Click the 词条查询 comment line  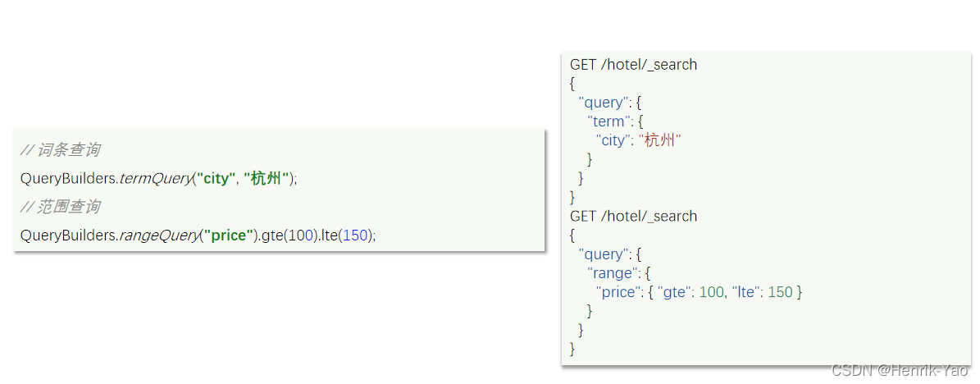[x=60, y=150]
